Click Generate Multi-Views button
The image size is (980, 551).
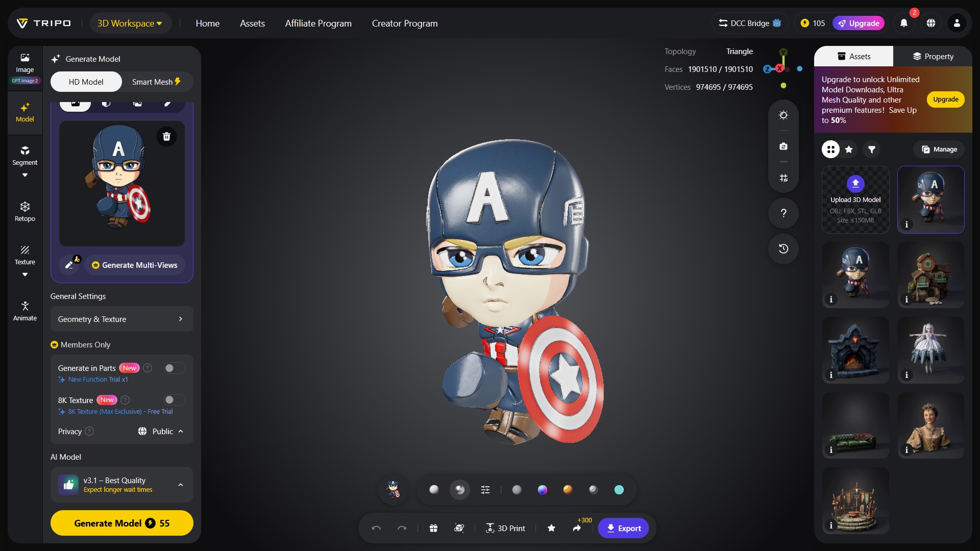pyautogui.click(x=135, y=265)
